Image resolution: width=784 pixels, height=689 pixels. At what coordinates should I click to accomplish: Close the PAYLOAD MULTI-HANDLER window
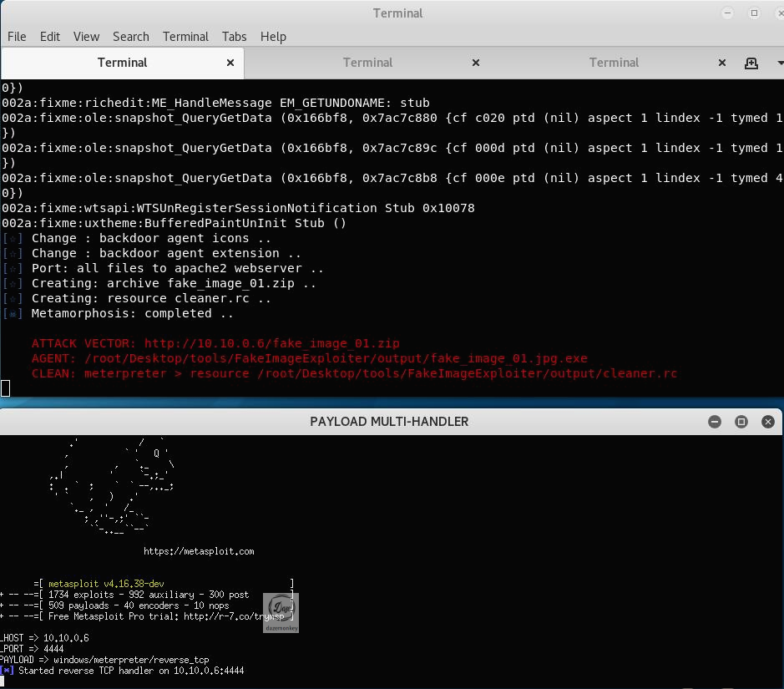coord(768,422)
